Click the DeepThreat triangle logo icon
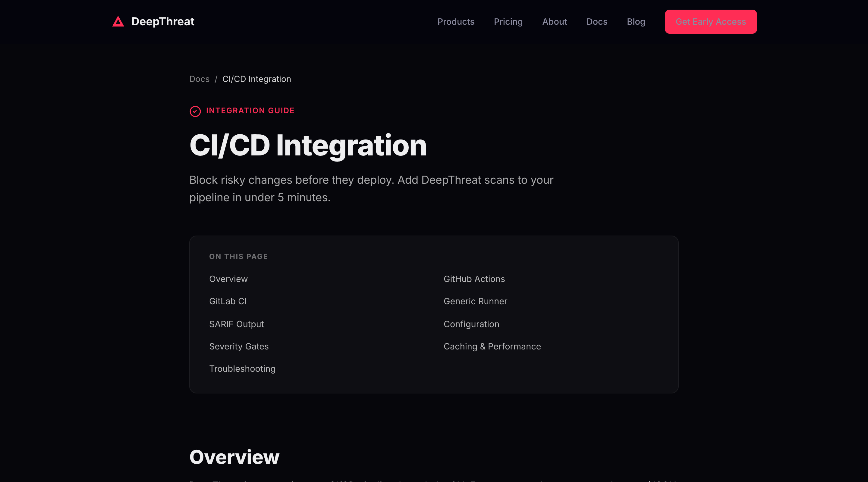Viewport: 868px width, 482px height. tap(118, 22)
